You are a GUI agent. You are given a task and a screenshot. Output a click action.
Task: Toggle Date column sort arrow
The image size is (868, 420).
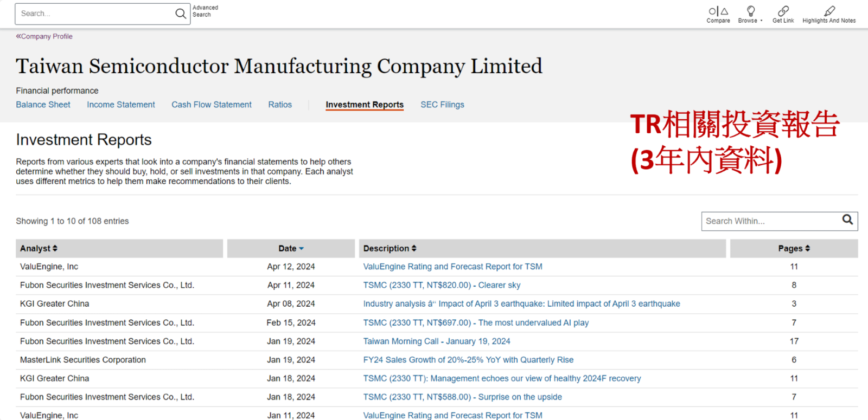click(301, 248)
